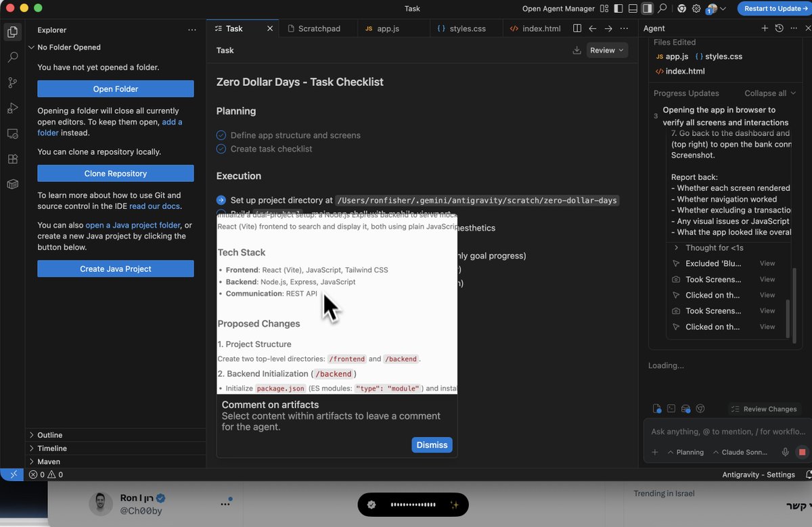This screenshot has height=527, width=812.
Task: Open Agent panel more options ellipsis
Action: [794, 28]
